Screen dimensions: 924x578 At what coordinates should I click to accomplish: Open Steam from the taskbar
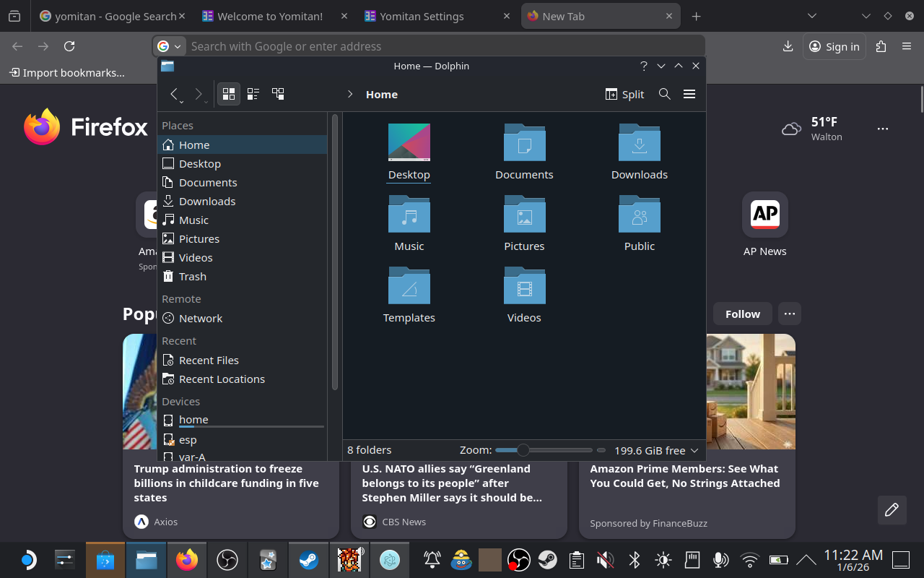309,560
